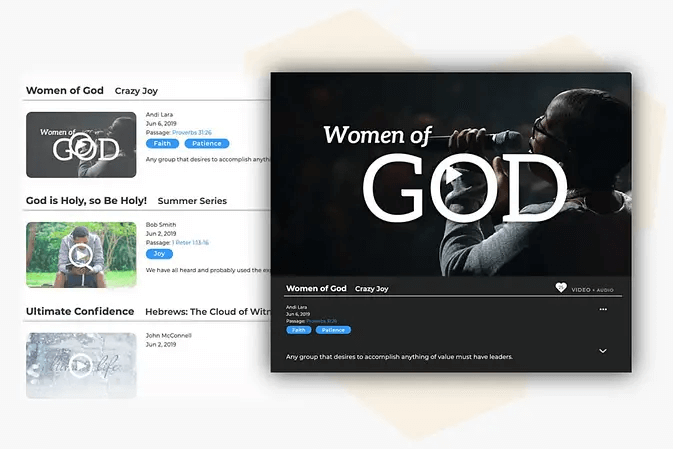Viewport: 673px width, 449px height.
Task: Click the Faith tag under Andi Lara in list
Action: 162,143
